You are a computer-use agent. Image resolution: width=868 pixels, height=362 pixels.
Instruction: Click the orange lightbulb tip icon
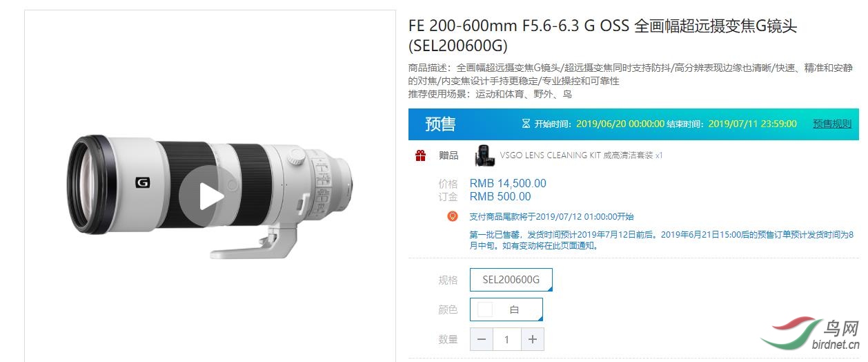(x=453, y=216)
